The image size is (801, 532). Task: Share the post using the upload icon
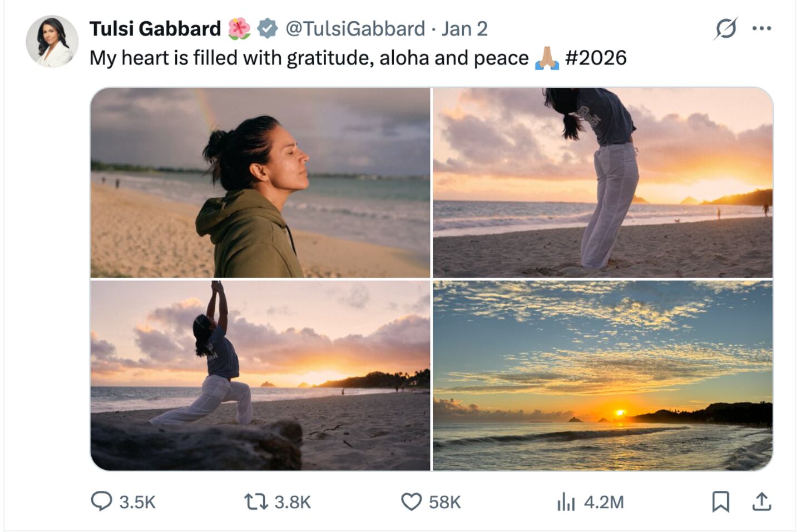(x=761, y=503)
